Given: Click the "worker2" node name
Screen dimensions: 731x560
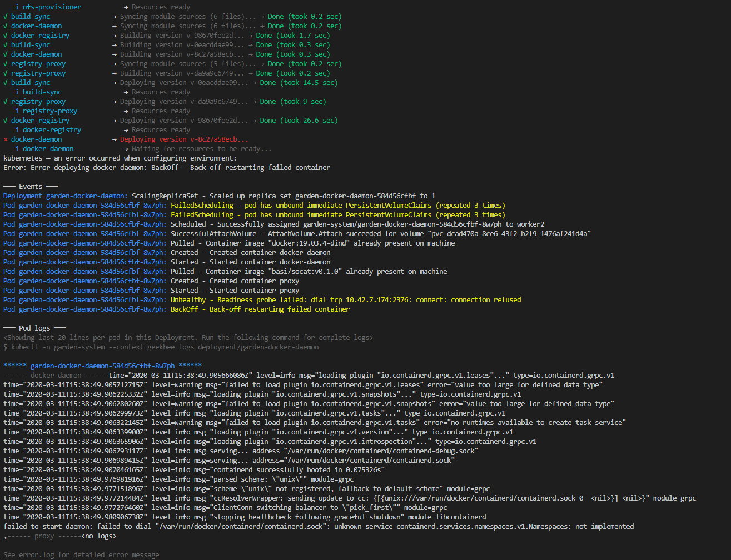Looking at the screenshot, I should tap(530, 224).
